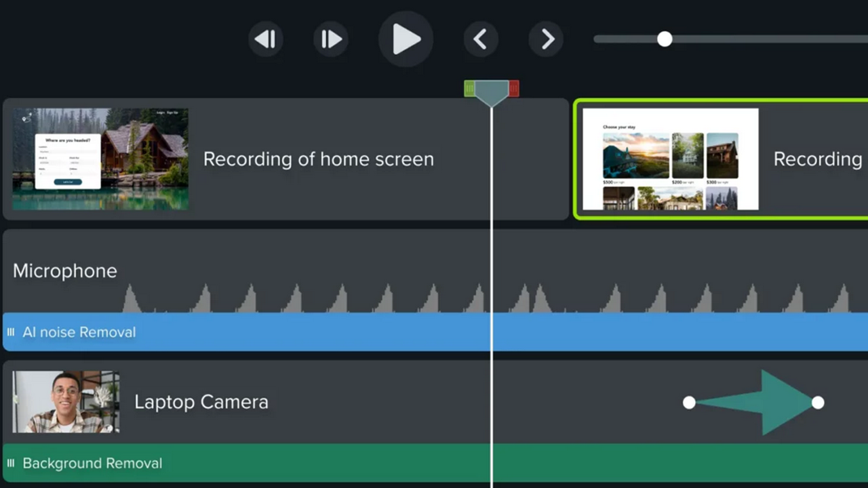Click the playhead triangle marker
868x488 pixels.
click(x=491, y=92)
